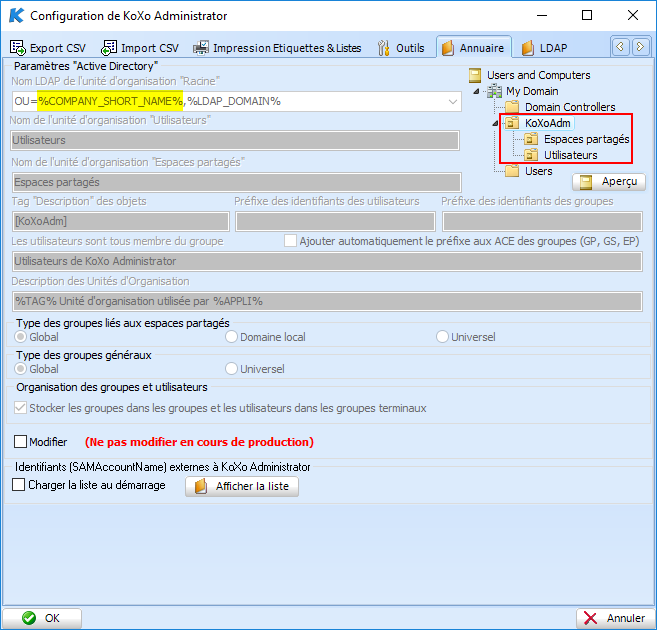Select Universel for general groups
The height and width of the screenshot is (630, 657).
(x=231, y=369)
